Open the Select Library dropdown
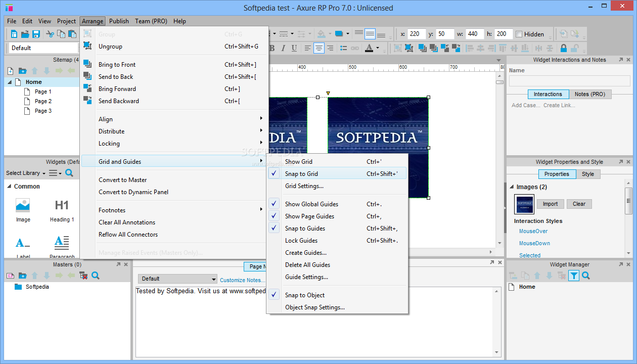The image size is (637, 364). click(x=26, y=173)
